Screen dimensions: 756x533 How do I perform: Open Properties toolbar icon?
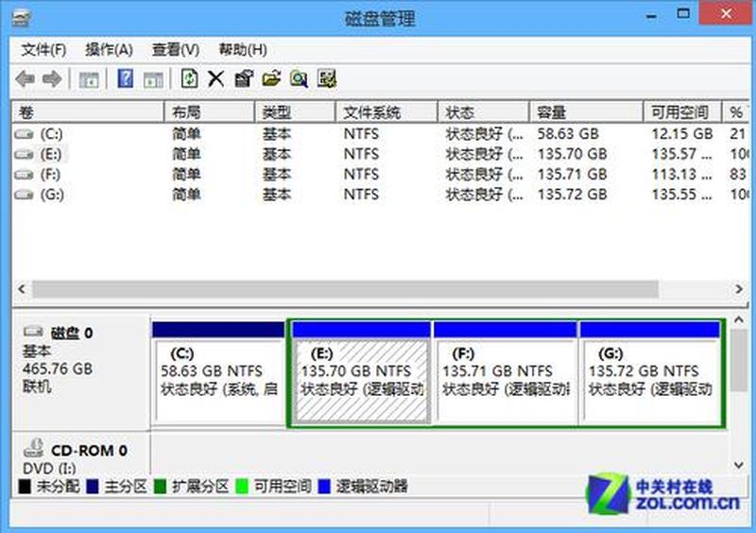coord(244,78)
